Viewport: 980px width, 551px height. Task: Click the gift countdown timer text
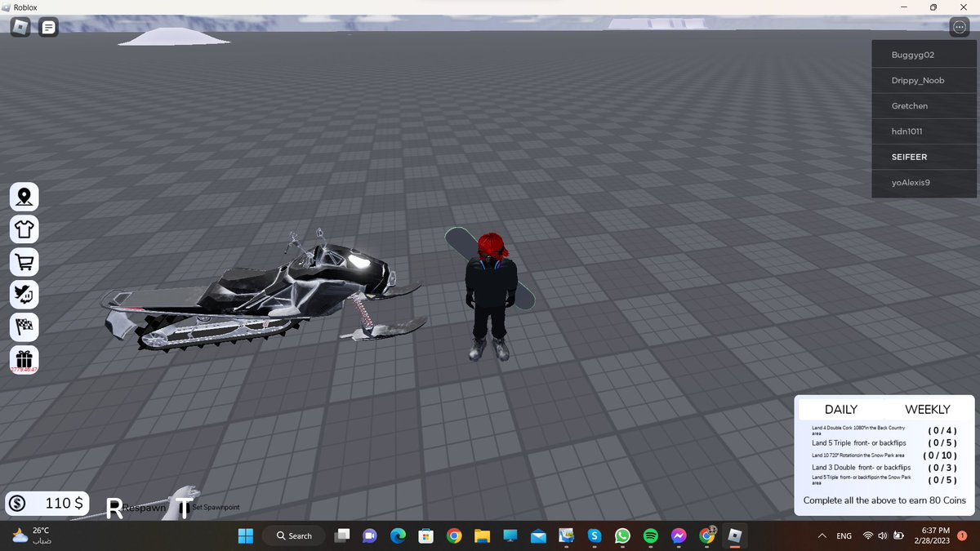(24, 370)
